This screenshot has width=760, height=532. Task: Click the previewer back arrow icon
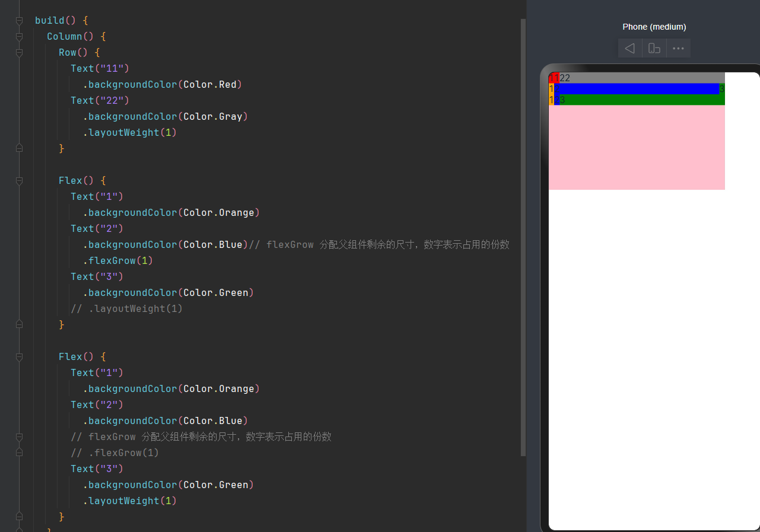630,48
